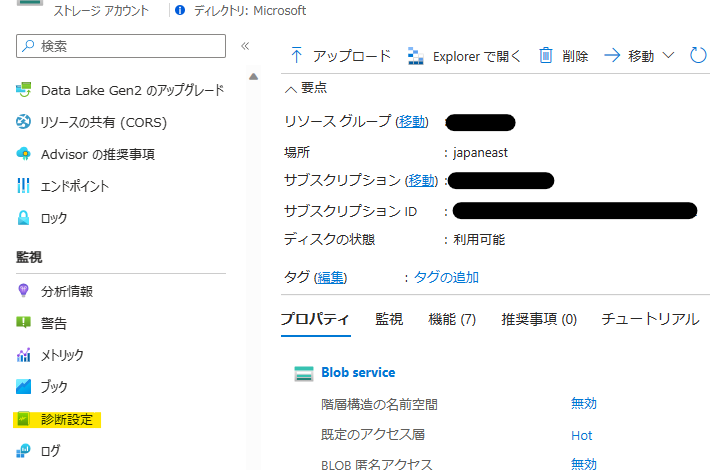Click the directory info icon
Screen dimensions: 710x470
click(x=180, y=10)
